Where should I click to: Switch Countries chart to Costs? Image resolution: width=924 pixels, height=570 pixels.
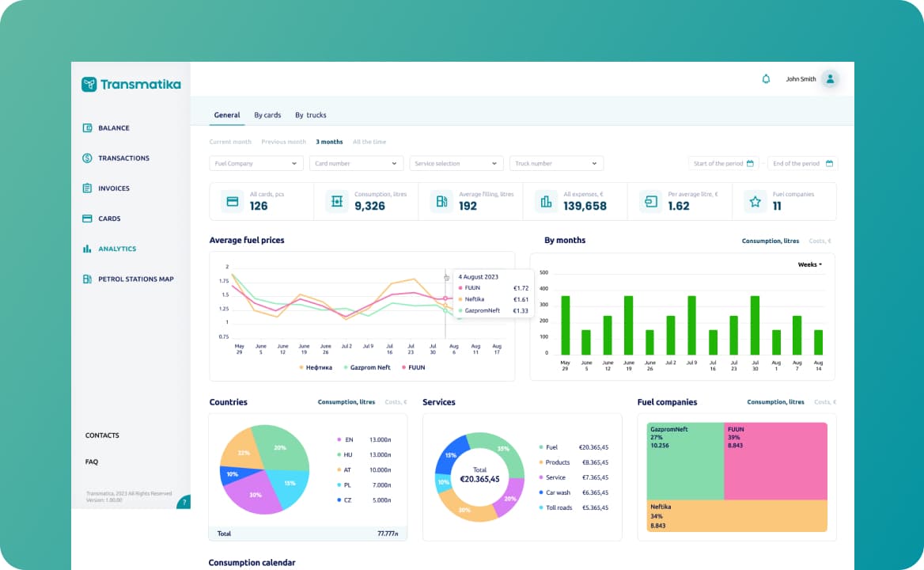[396, 402]
